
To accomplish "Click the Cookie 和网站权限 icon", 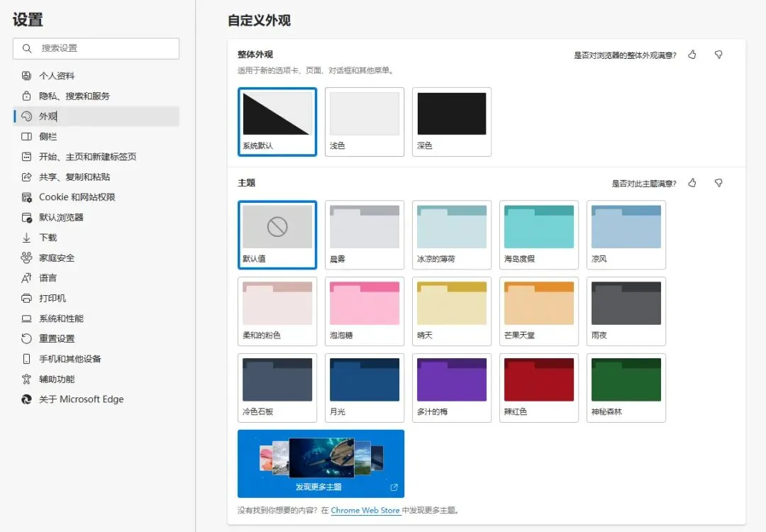I will click(26, 197).
